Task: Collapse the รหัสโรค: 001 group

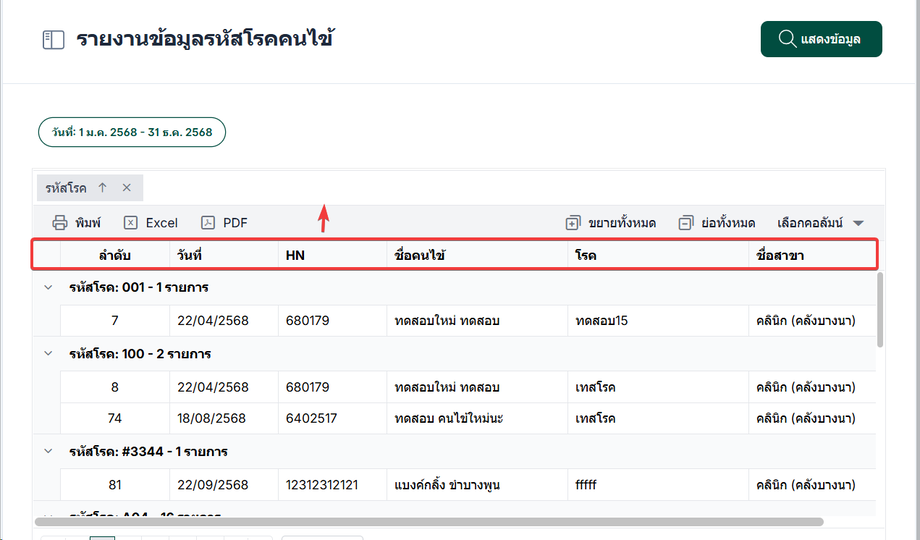Action: tap(46, 287)
